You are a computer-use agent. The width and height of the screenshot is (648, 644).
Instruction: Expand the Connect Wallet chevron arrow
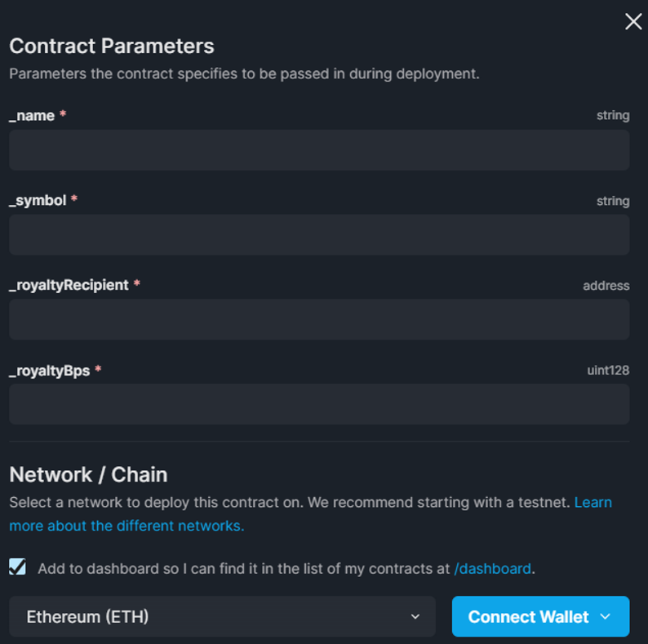tap(606, 616)
